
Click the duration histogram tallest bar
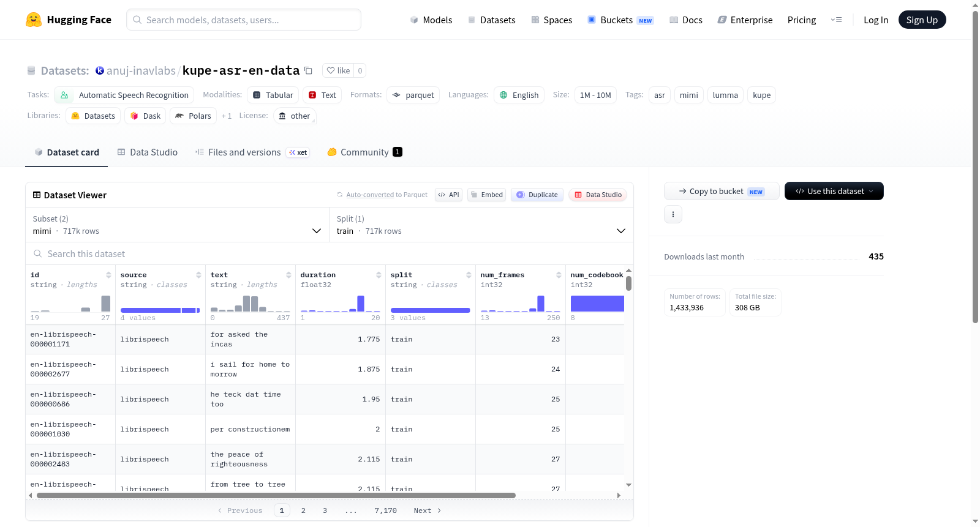click(361, 304)
